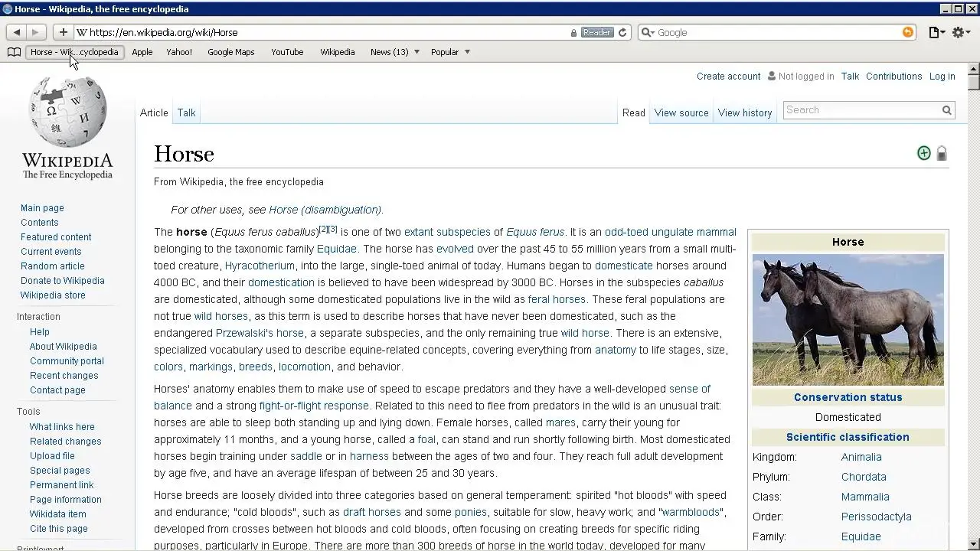Open the Scientific classification infobox link
This screenshot has width=980, height=551.
[x=848, y=437]
